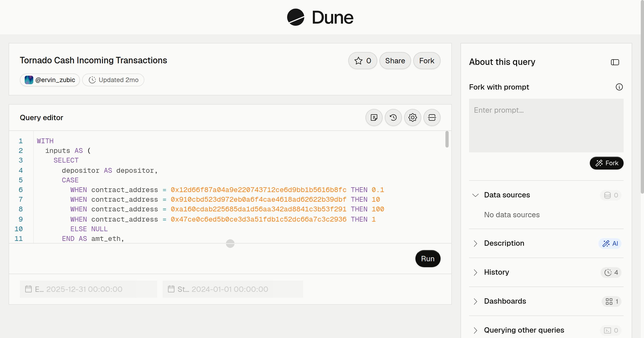
Task: Click the Dashboards count badge showing 1
Action: point(612,302)
